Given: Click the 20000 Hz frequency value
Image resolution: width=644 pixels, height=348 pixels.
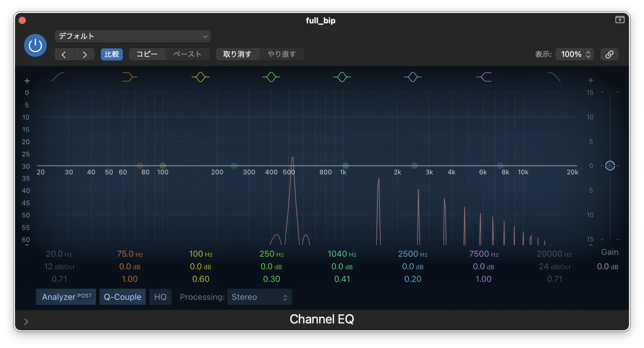Looking at the screenshot, I should 554,254.
